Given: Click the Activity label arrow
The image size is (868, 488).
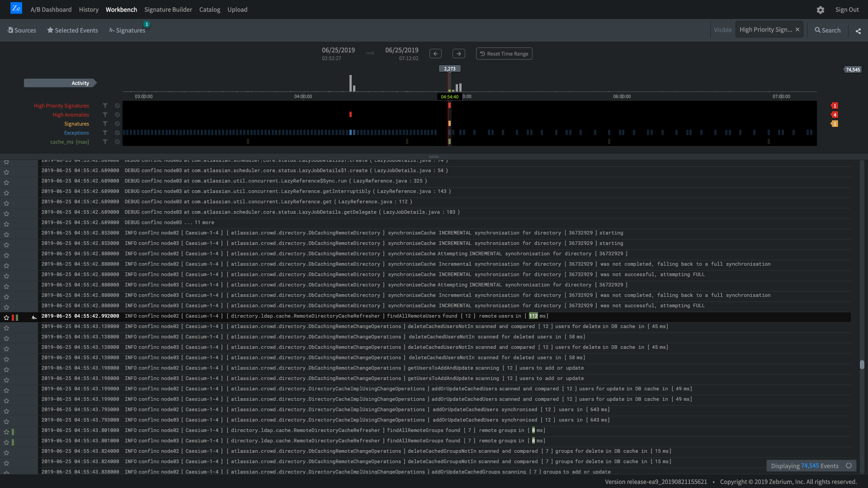Looking at the screenshot, I should click(x=61, y=83).
